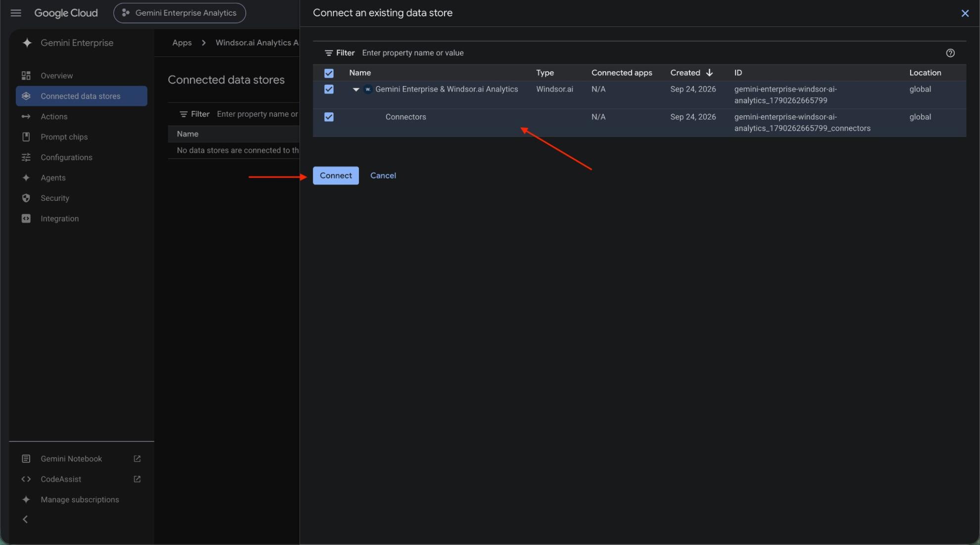980x545 pixels.
Task: Click the Manage subscriptions sparkle icon
Action: pos(26,500)
